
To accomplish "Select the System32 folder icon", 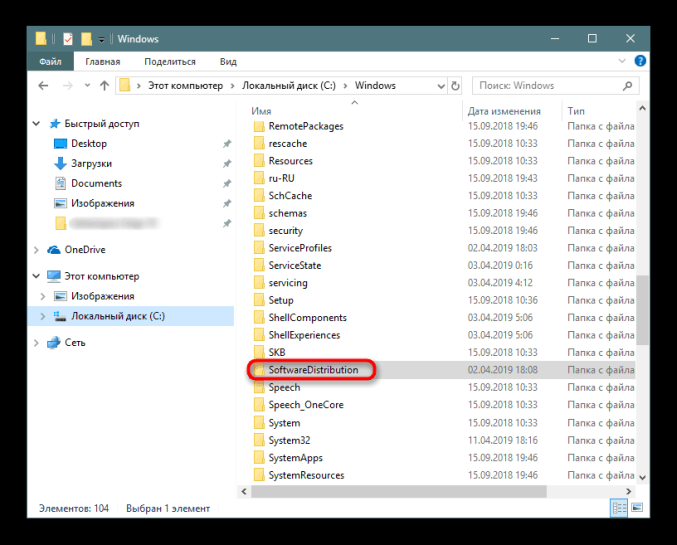I will click(259, 440).
